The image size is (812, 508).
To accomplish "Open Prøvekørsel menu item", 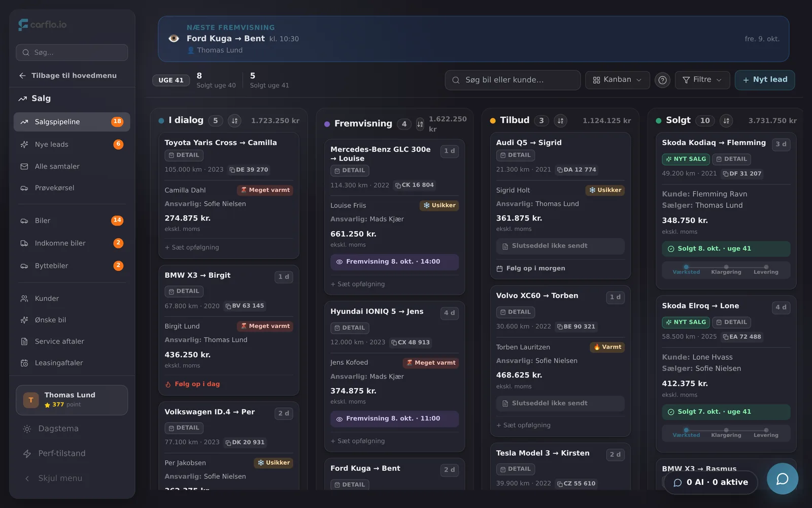I will pos(72,188).
